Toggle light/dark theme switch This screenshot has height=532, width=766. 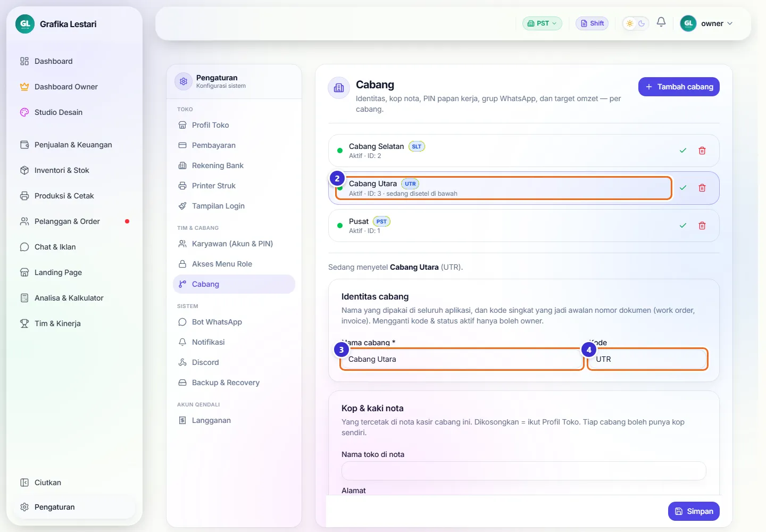click(636, 23)
